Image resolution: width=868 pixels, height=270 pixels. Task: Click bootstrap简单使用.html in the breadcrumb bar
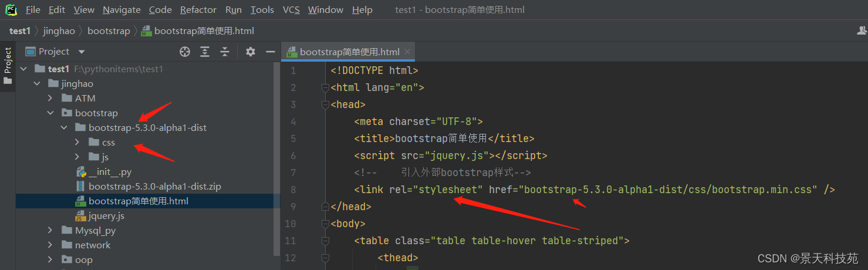point(204,31)
